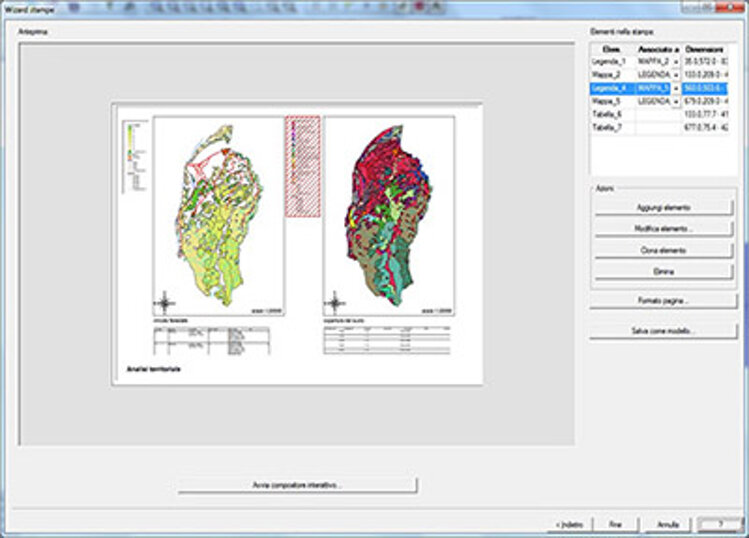Select the red hatched legend in preview
The height and width of the screenshot is (538, 749).
click(303, 166)
